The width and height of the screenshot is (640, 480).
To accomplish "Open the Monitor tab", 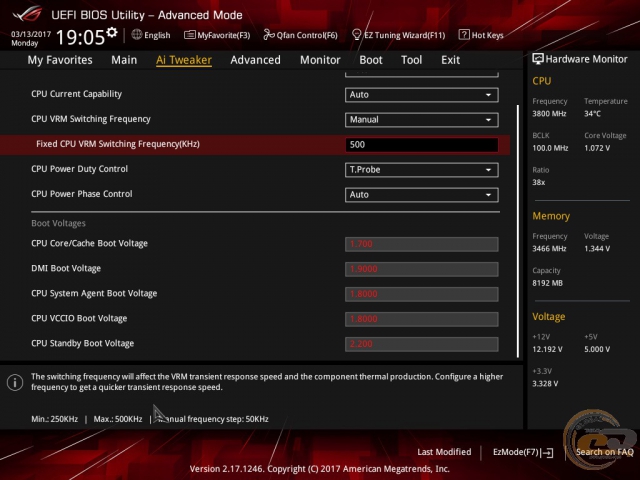I will point(320,60).
